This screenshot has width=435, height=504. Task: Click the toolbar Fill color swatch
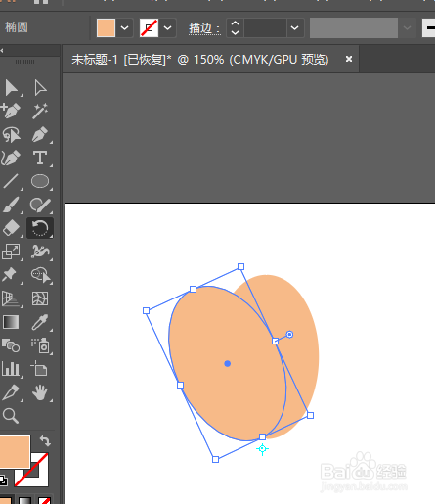(x=15, y=452)
